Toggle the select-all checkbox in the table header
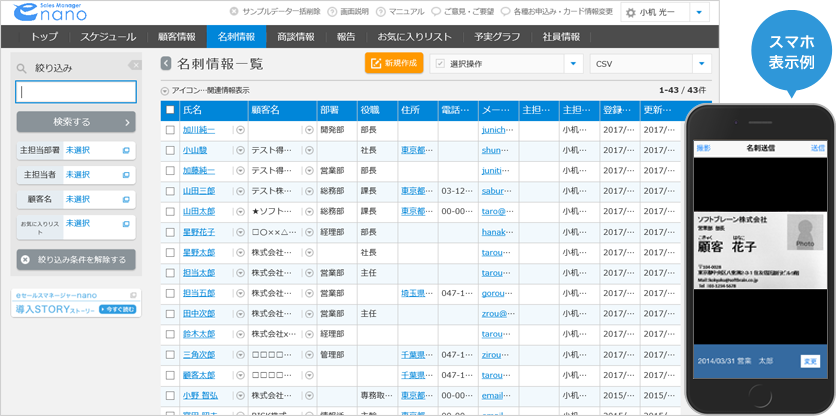The width and height of the screenshot is (836, 416). coord(170,110)
